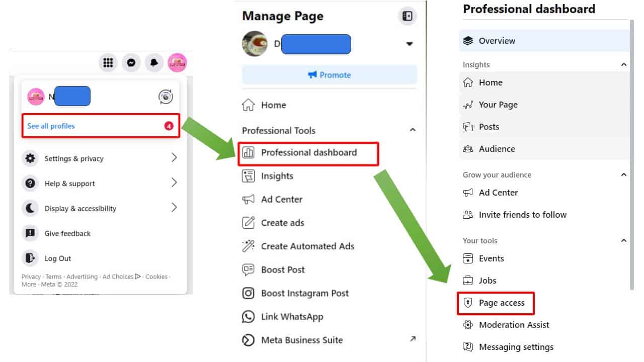644x362 pixels.
Task: Expand the Settings & privacy chevron
Action: click(174, 158)
